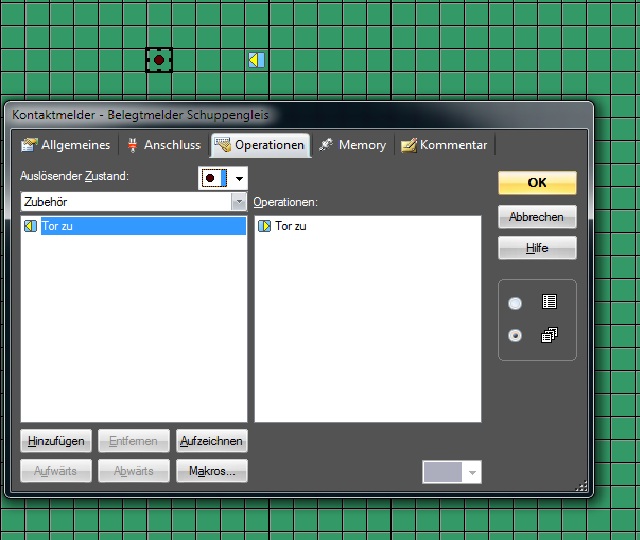The height and width of the screenshot is (540, 640).
Task: Click the list view icon
Action: click(549, 302)
